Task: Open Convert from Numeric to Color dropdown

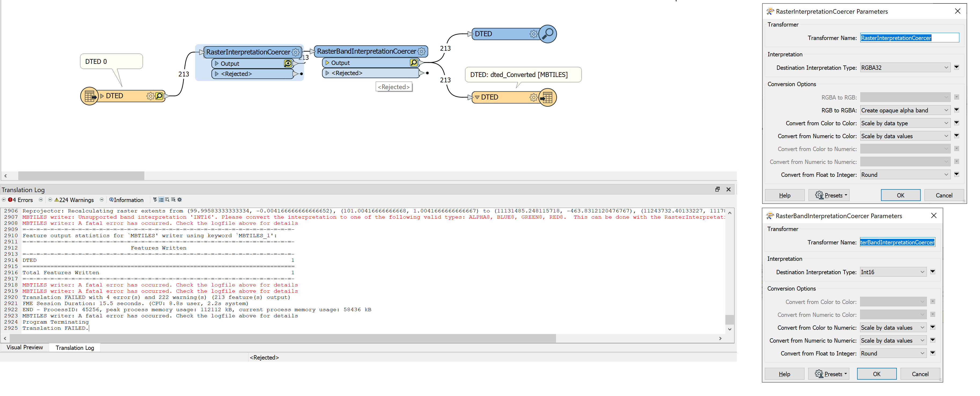Action: (x=905, y=136)
